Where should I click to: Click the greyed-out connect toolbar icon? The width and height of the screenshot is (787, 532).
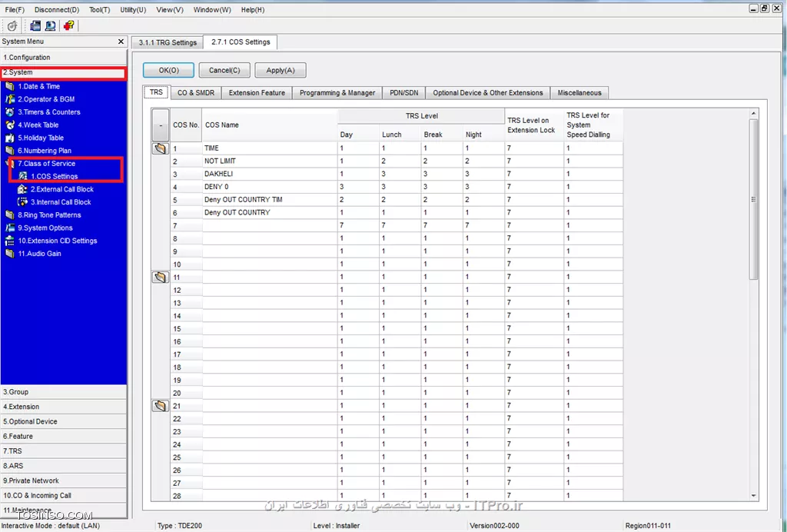(x=12, y=25)
